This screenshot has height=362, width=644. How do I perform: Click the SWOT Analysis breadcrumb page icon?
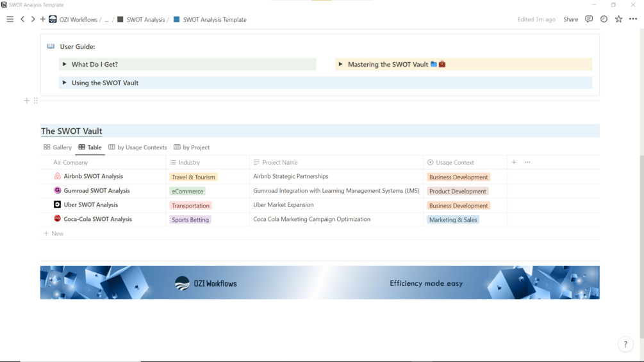pyautogui.click(x=120, y=19)
